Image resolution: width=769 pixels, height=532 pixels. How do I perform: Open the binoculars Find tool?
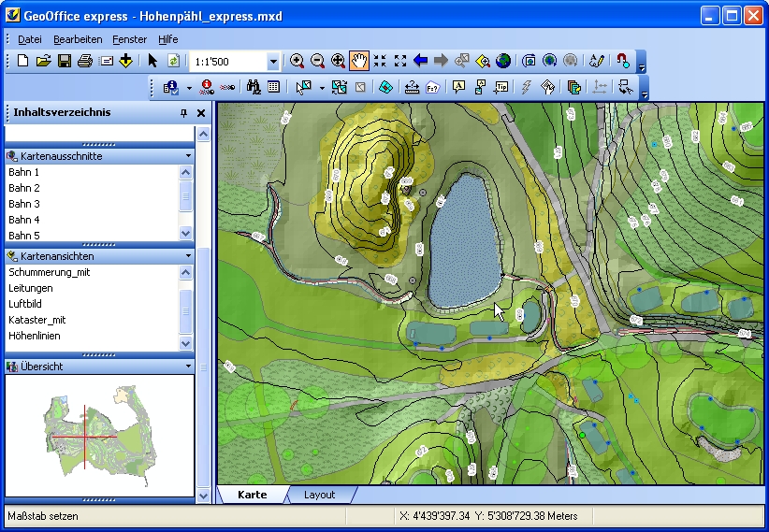(253, 87)
